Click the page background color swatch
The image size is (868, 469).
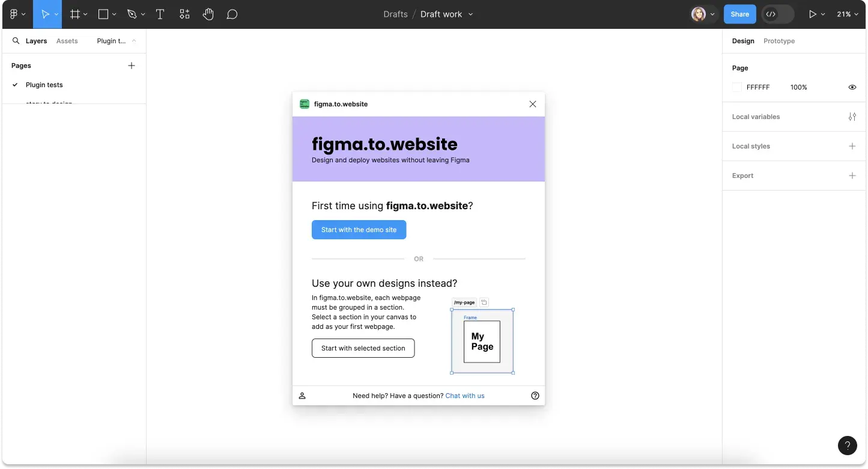pos(737,87)
